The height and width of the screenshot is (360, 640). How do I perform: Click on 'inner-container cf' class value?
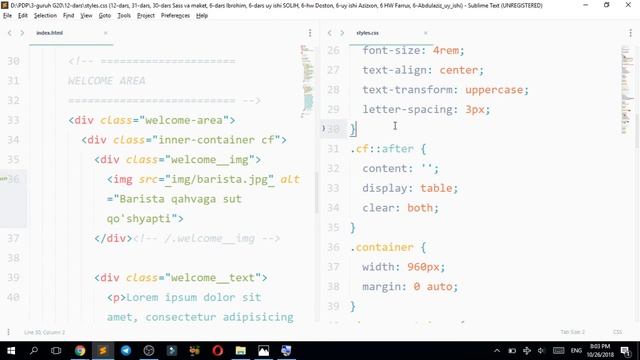tap(216, 140)
